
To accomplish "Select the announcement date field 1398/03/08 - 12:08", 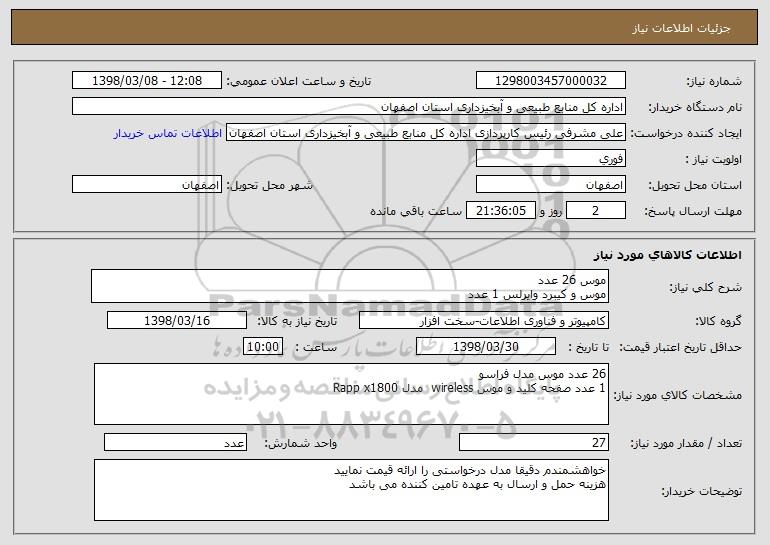I will pyautogui.click(x=147, y=81).
